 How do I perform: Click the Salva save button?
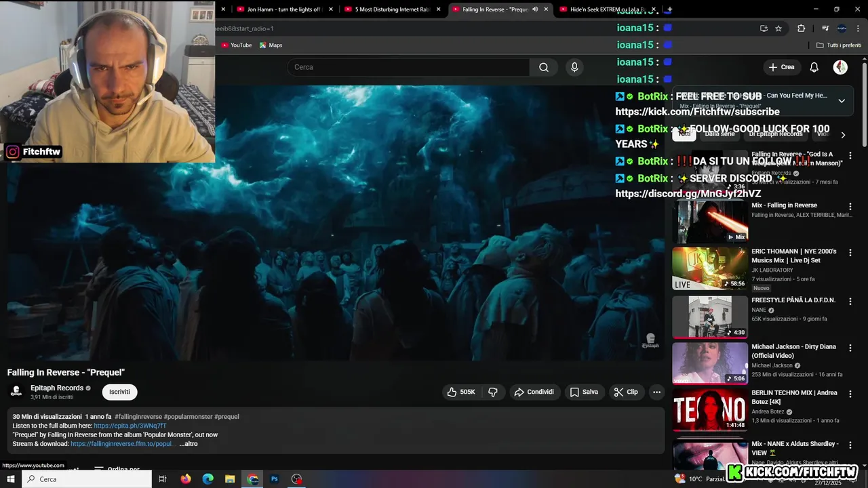click(584, 392)
